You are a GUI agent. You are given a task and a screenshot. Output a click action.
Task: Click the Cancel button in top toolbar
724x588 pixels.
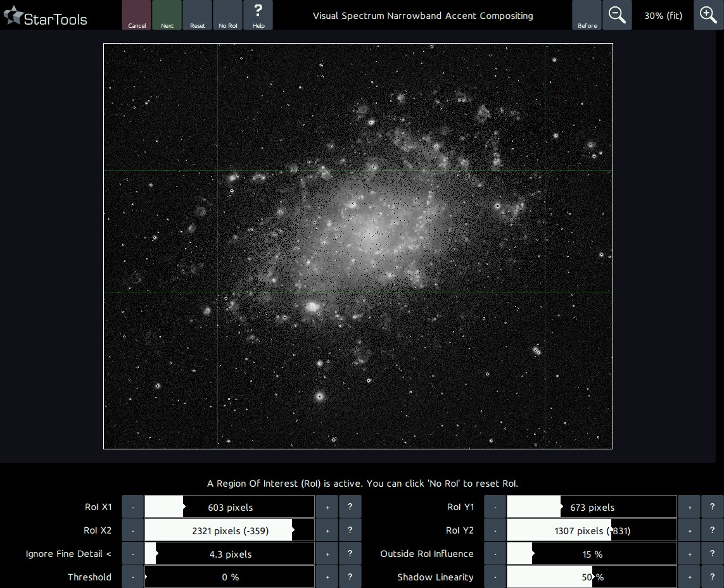pyautogui.click(x=137, y=15)
